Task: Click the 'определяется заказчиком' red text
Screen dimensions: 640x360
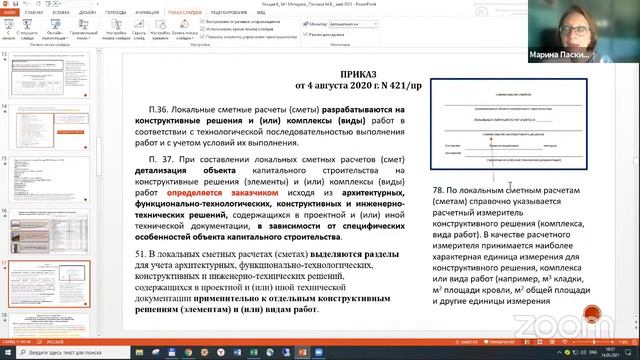Action: (x=222, y=193)
